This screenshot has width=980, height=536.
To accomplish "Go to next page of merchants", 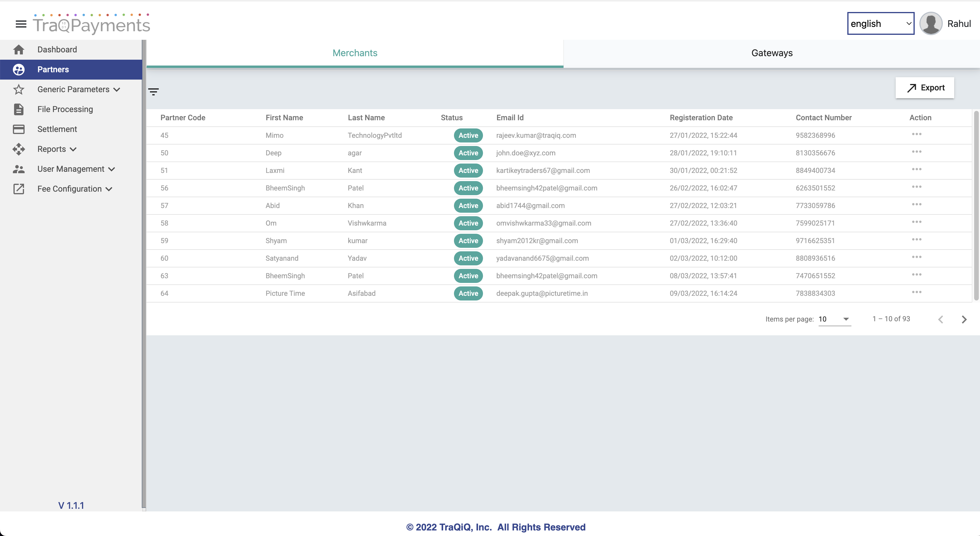I will point(964,319).
